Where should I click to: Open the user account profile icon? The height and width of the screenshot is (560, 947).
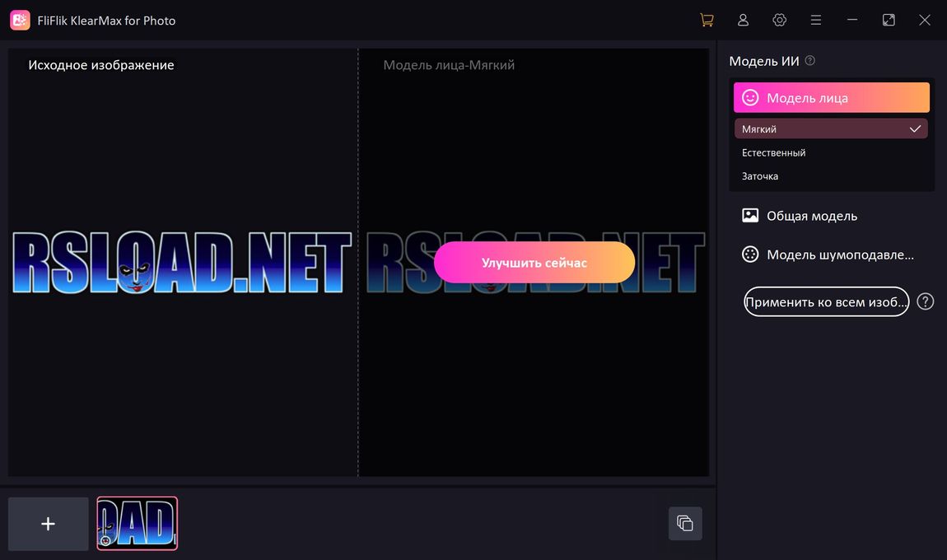[x=743, y=20]
